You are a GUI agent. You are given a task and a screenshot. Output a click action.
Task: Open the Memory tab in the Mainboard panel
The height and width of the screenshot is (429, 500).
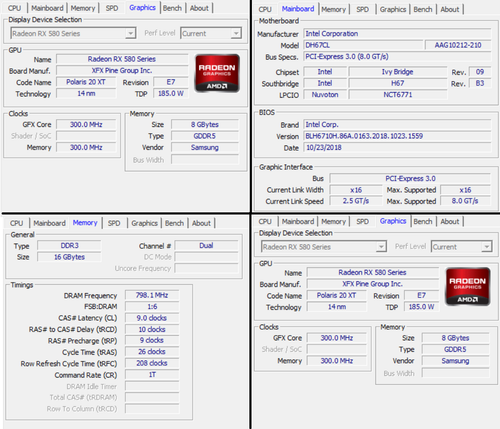coord(333,9)
